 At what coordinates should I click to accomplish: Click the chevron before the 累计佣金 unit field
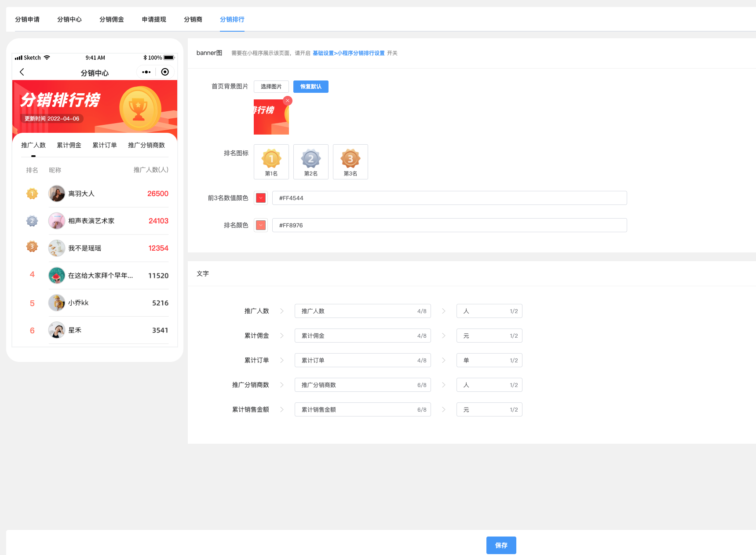click(444, 336)
